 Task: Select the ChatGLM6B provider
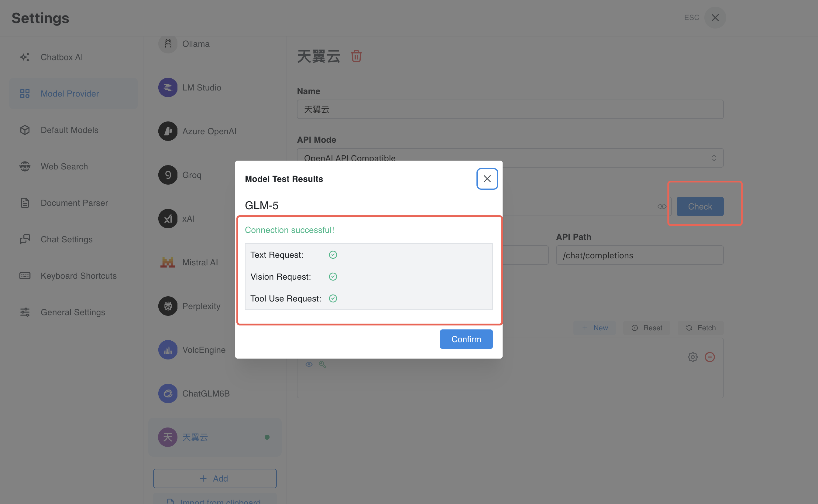click(x=205, y=393)
